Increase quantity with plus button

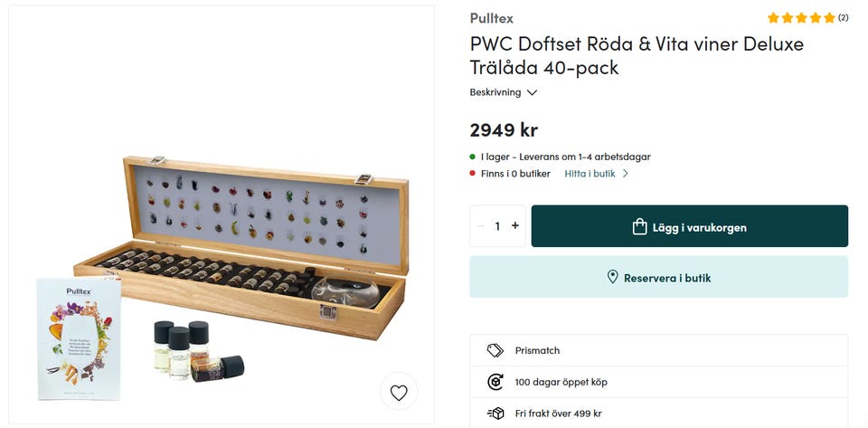515,226
